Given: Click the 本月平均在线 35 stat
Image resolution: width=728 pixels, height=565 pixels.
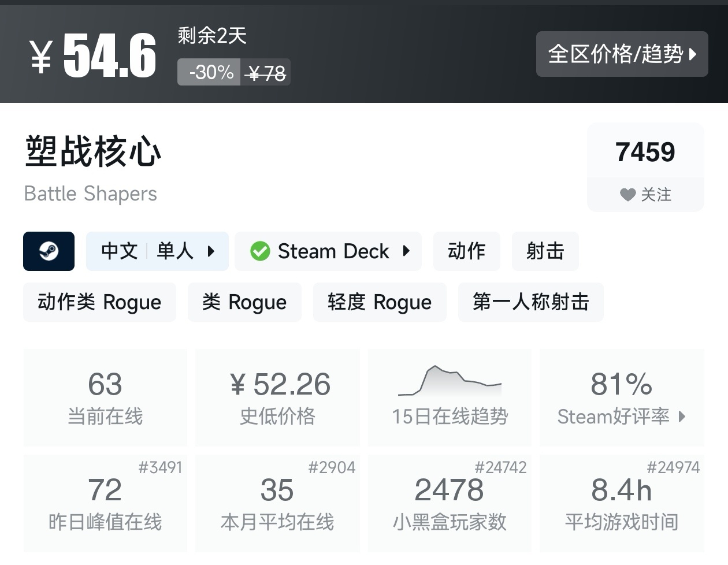Looking at the screenshot, I should (x=277, y=503).
